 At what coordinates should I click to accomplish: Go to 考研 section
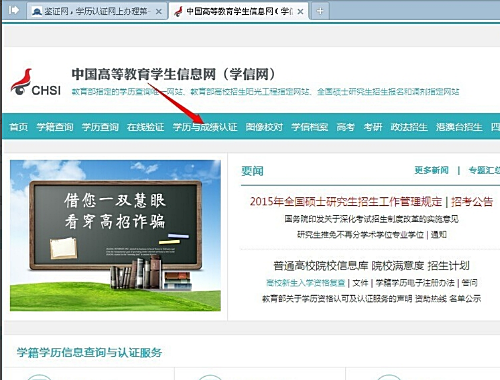pyautogui.click(x=373, y=127)
